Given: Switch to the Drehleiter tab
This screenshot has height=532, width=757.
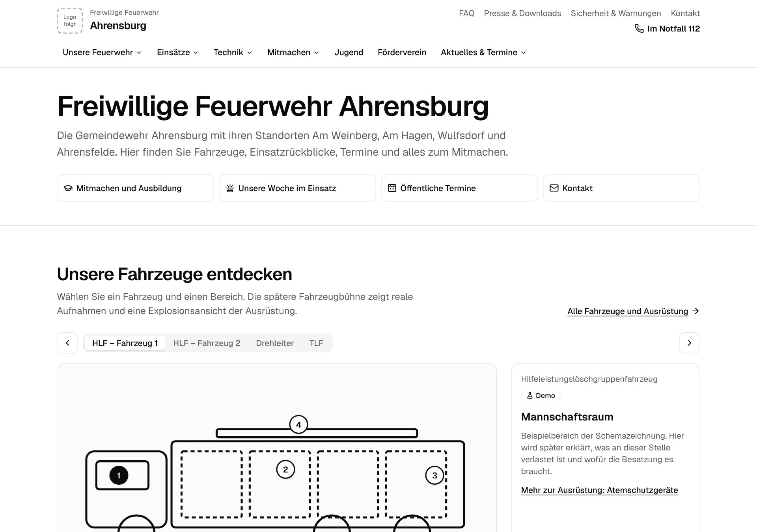Looking at the screenshot, I should click(x=275, y=343).
